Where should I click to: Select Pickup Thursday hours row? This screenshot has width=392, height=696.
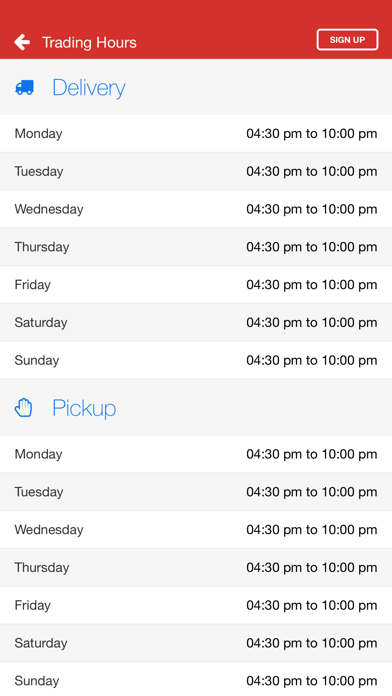[x=196, y=567]
